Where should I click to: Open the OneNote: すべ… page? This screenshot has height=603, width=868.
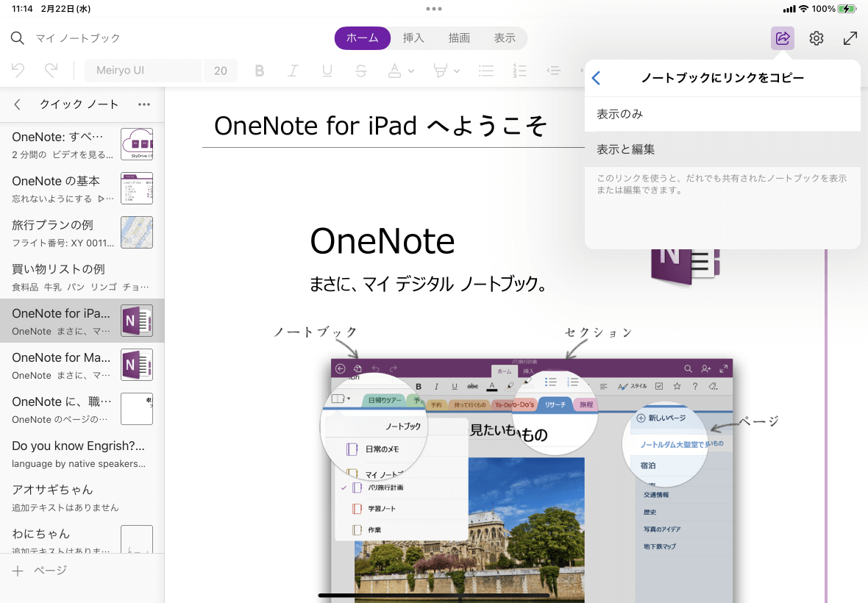tap(82, 144)
